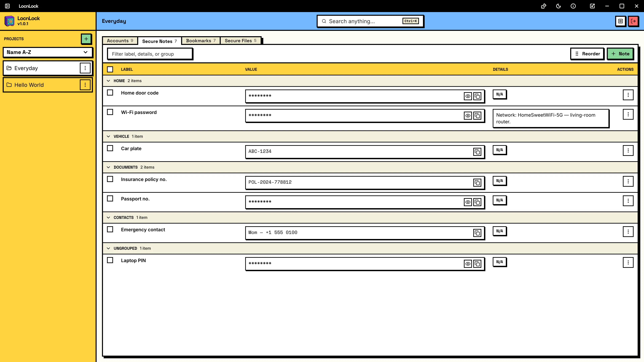Collapse the UNGROUPED group
The image size is (644, 362).
108,248
